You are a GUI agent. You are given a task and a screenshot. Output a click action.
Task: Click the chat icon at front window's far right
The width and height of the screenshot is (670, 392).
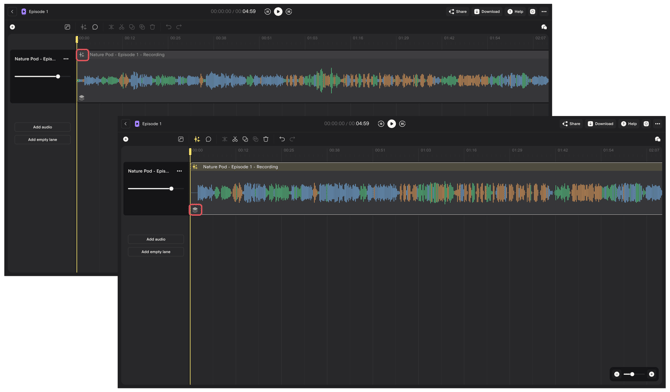[x=658, y=139]
